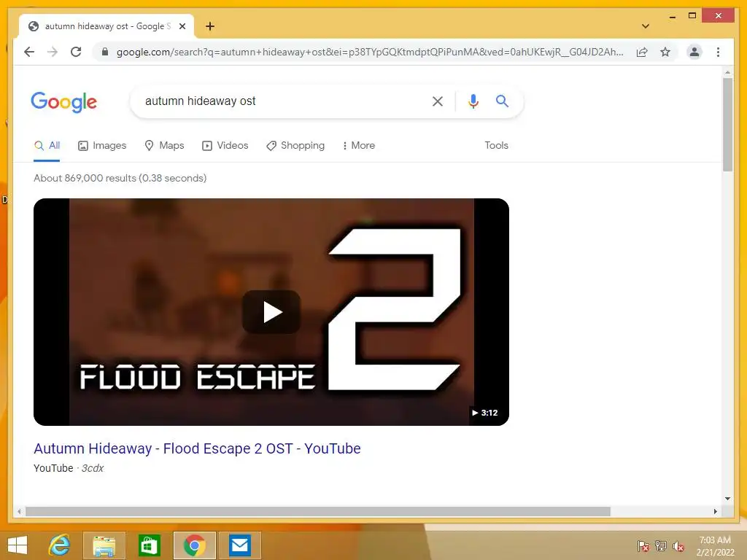Screen dimensions: 747x560
Task: Switch to Shopping results tab
Action: click(x=295, y=145)
